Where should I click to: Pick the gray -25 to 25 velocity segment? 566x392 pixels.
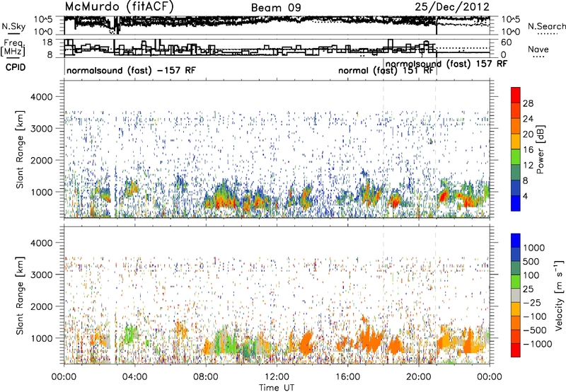(x=516, y=296)
